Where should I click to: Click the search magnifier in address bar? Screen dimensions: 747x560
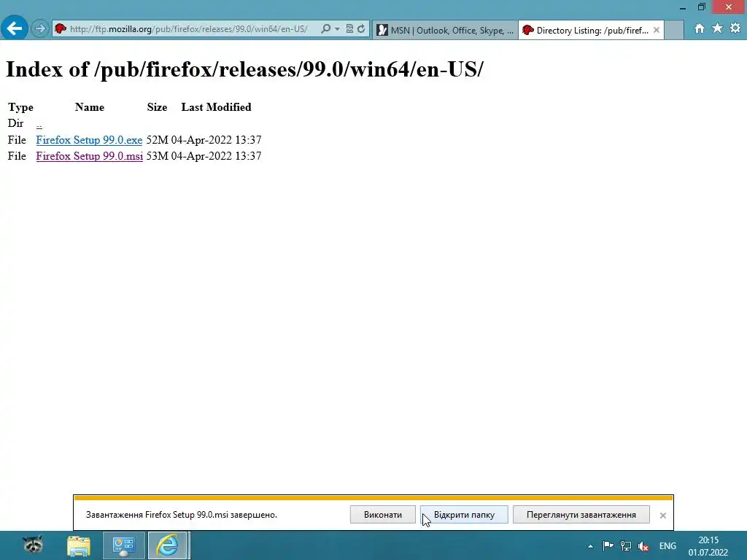tap(325, 28)
